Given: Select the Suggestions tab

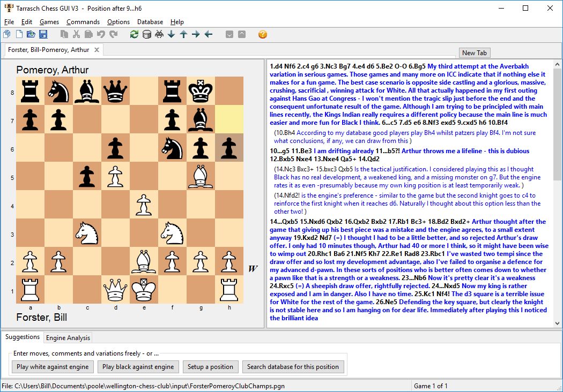Looking at the screenshot, I should pos(23,337).
